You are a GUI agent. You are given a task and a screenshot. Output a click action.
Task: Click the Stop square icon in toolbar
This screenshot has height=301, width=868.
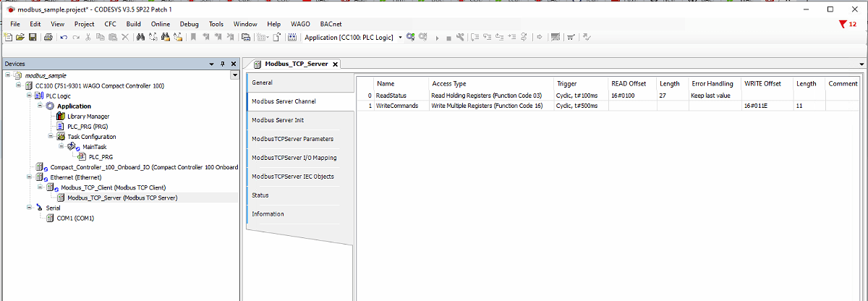tap(448, 38)
